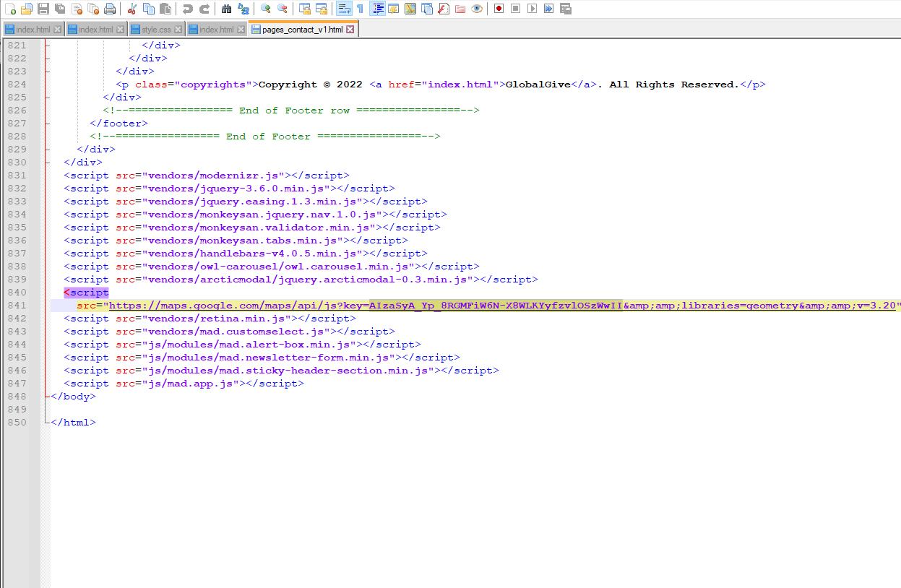Open the Document Map panel icon
The image size is (901, 588).
[410, 9]
